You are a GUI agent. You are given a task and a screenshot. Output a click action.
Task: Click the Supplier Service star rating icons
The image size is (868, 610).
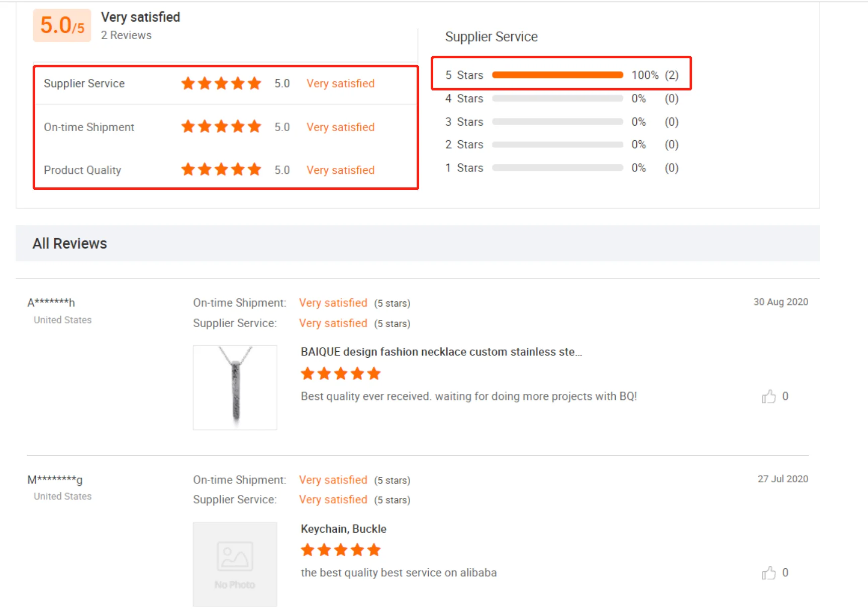(221, 83)
